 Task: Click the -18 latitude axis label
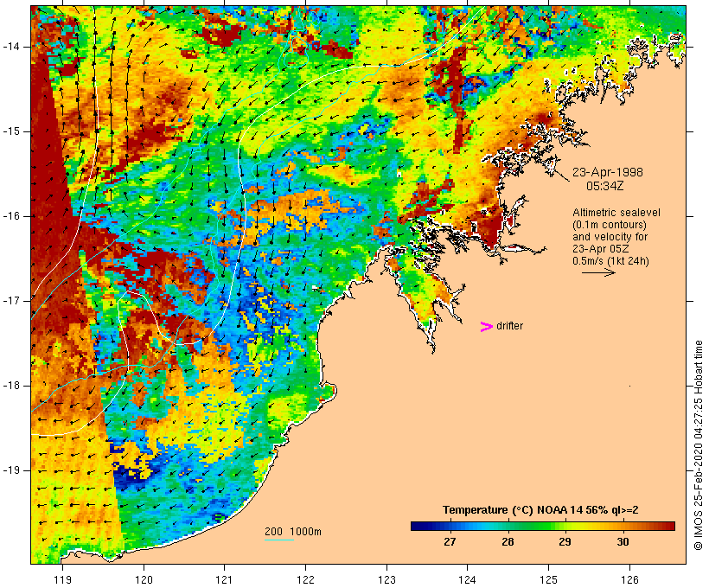10,386
